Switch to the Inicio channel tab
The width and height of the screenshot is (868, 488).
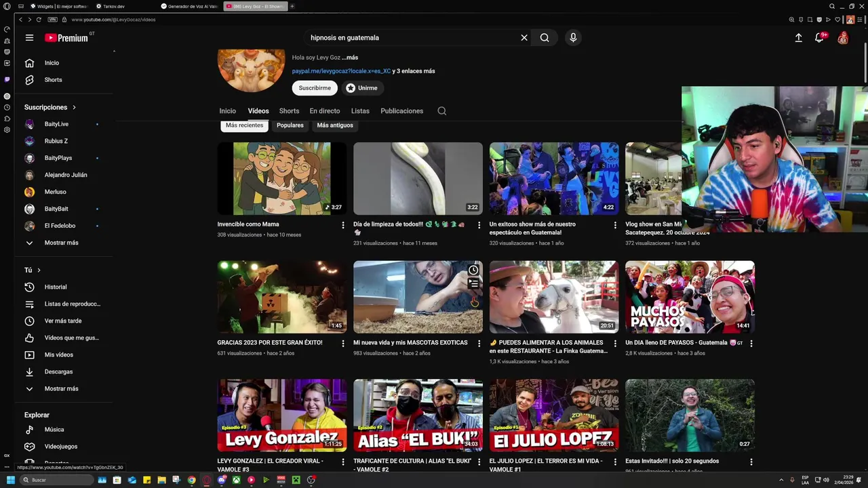point(227,111)
